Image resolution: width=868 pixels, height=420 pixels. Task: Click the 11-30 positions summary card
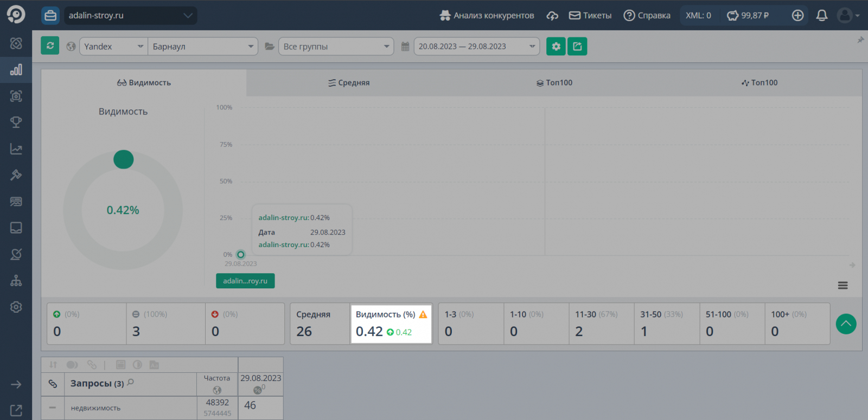(x=602, y=324)
